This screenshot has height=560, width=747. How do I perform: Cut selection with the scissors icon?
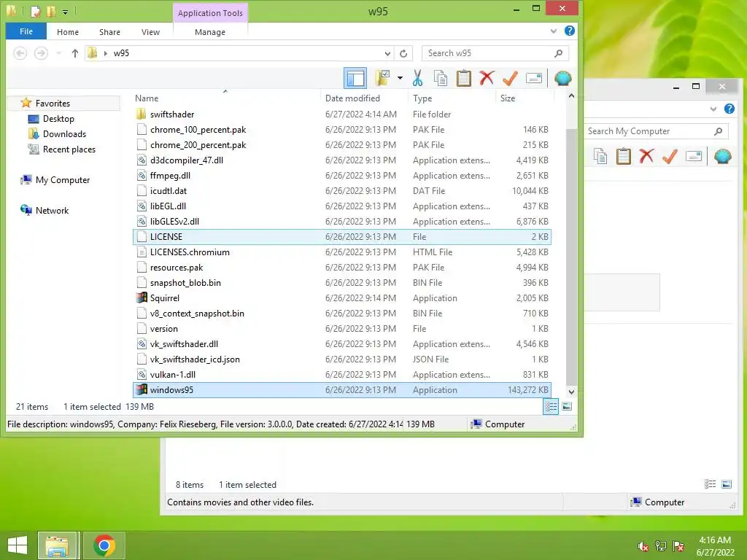(417, 78)
